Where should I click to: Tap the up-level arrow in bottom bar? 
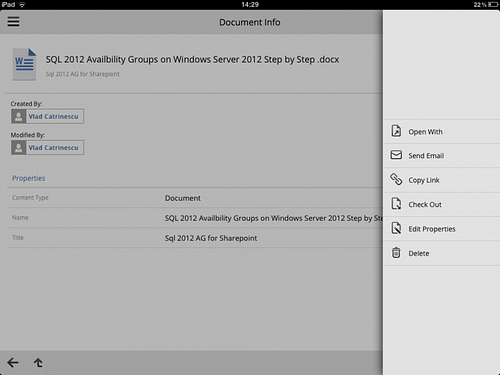pyautogui.click(x=38, y=362)
